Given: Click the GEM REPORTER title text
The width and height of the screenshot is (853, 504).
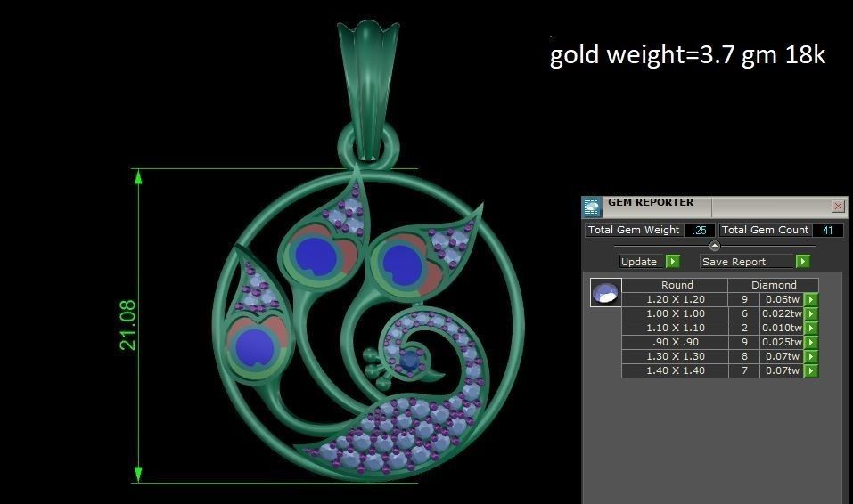Looking at the screenshot, I should [x=651, y=202].
